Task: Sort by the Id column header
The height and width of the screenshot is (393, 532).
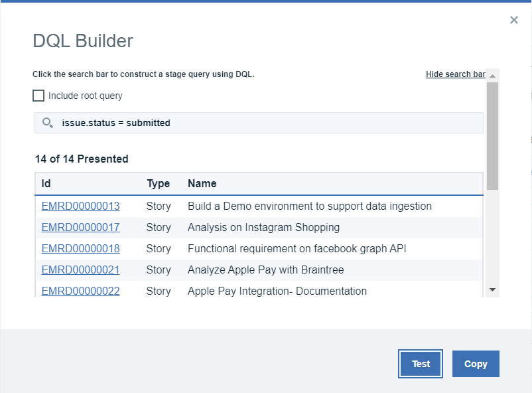Action: point(46,183)
